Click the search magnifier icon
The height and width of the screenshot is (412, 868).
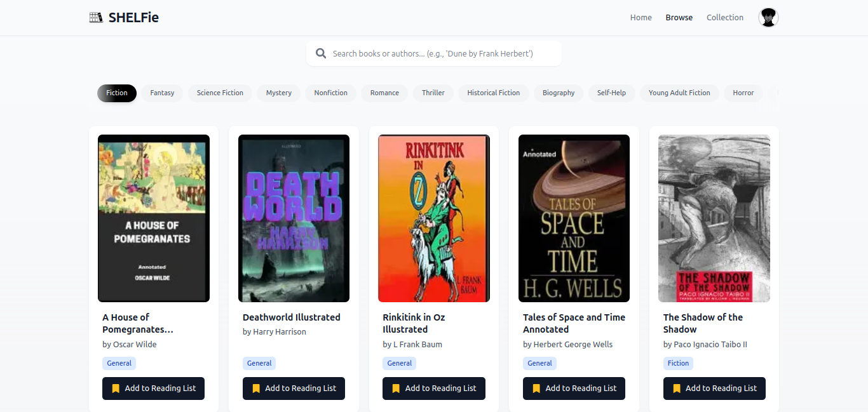[x=321, y=53]
